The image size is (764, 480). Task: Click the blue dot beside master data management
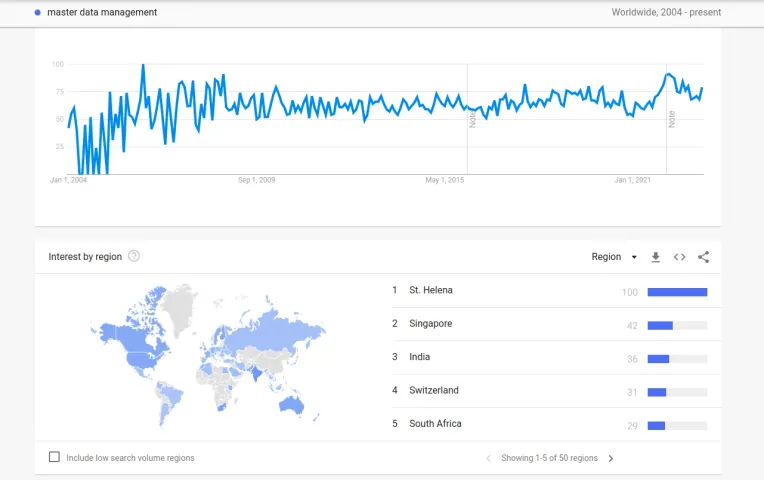(38, 13)
